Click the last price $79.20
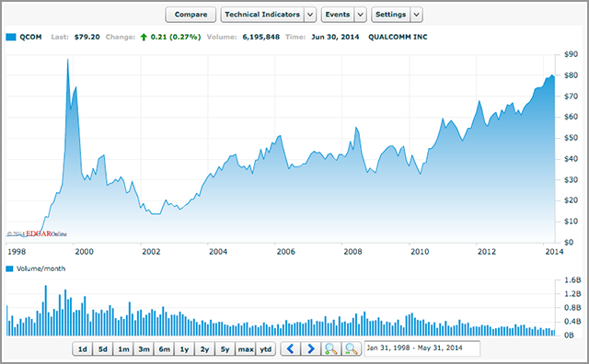The image size is (589, 364). pyautogui.click(x=87, y=37)
